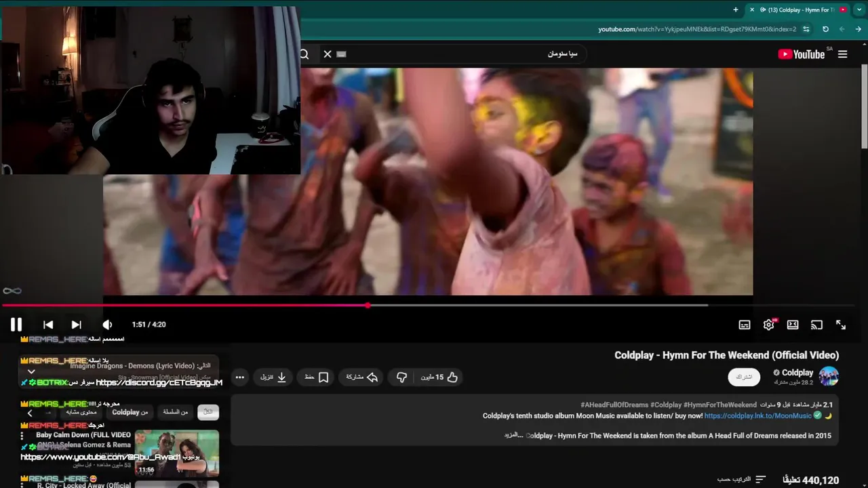Open the Coldplay channel avatar
This screenshot has height=488, width=868.
click(x=829, y=376)
